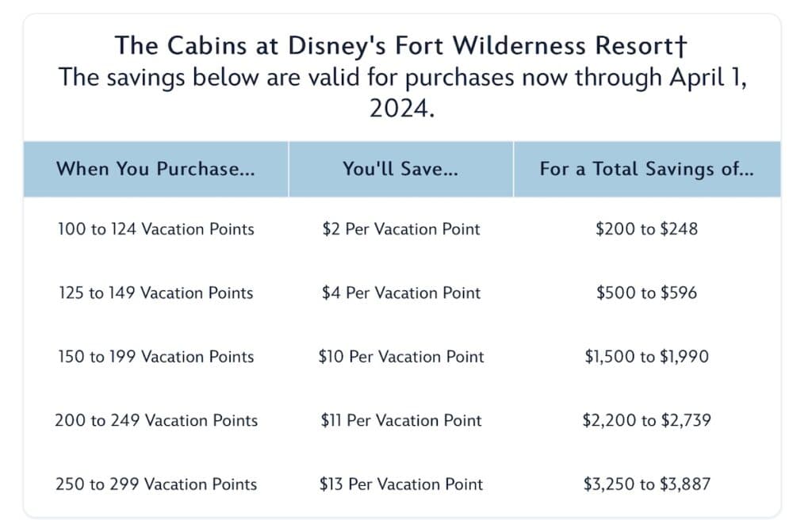The height and width of the screenshot is (532, 812).
Task: Click the dagger footnote symbol after Resort
Action: coord(681,45)
